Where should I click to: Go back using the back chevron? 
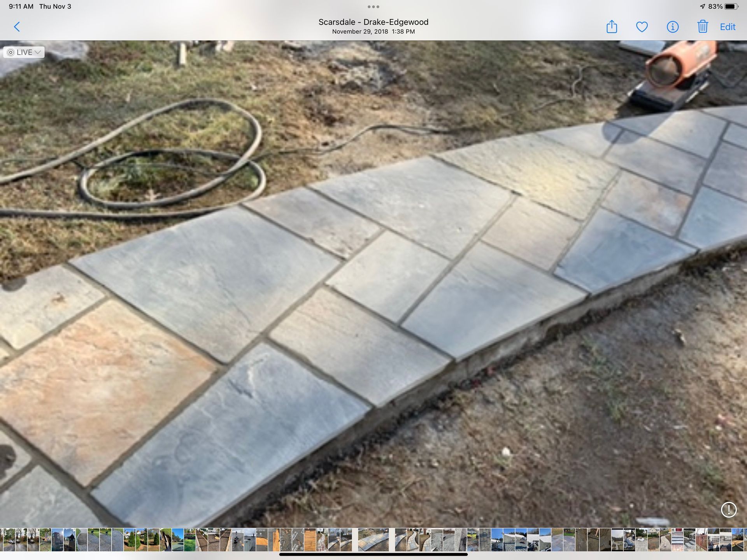coord(17,27)
